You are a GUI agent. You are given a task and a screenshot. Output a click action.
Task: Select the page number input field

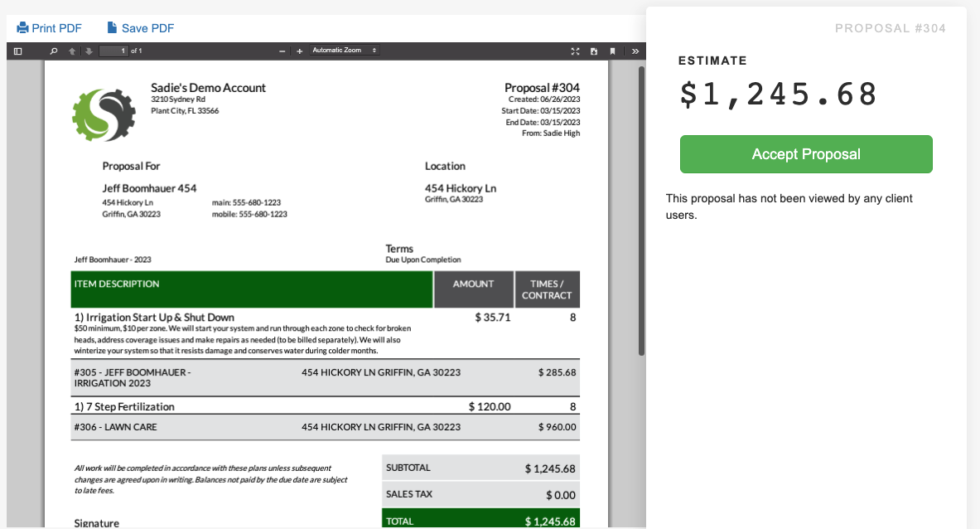click(113, 50)
